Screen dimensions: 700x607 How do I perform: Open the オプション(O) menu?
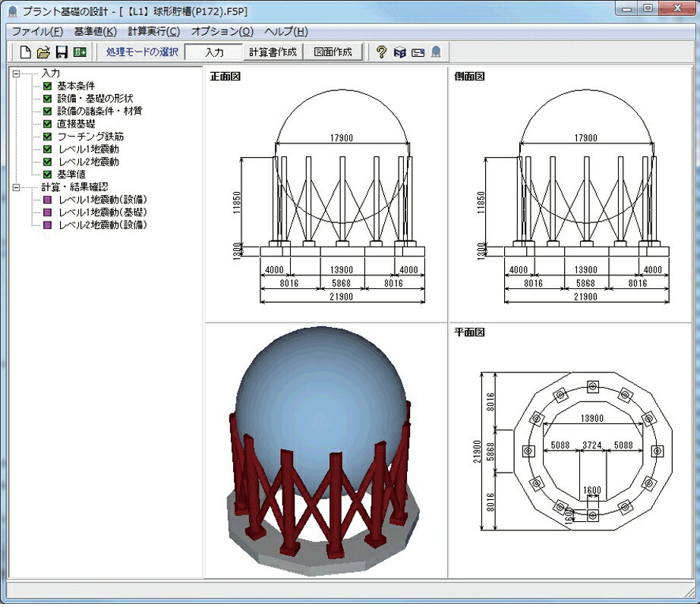coord(222,32)
